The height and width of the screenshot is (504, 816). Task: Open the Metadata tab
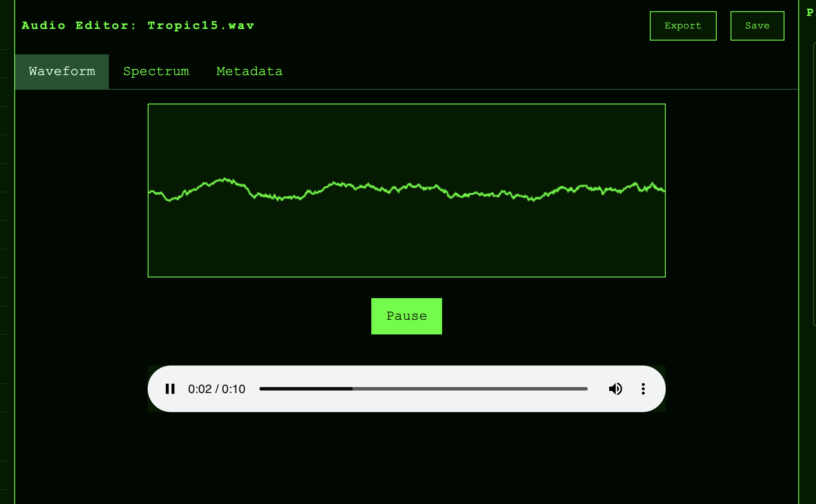249,72
